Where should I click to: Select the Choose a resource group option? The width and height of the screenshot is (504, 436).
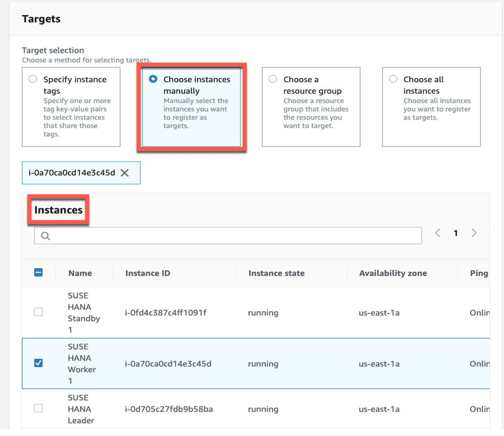[x=273, y=79]
